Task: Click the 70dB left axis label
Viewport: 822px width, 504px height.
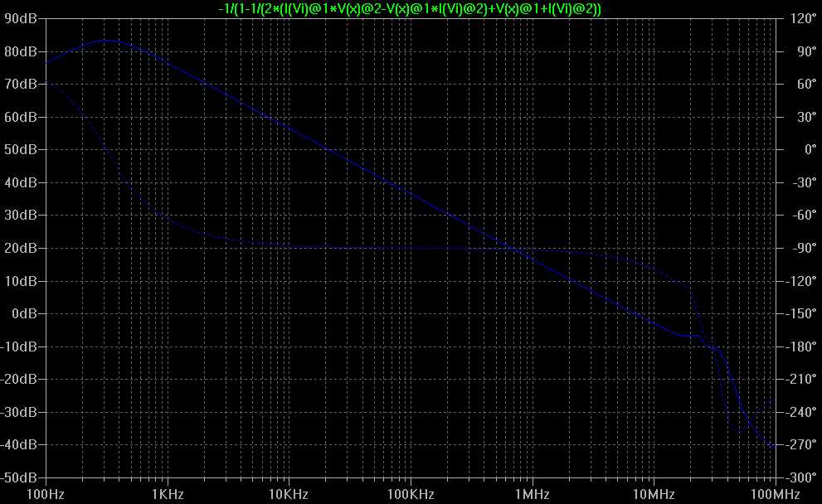Action: pos(21,84)
